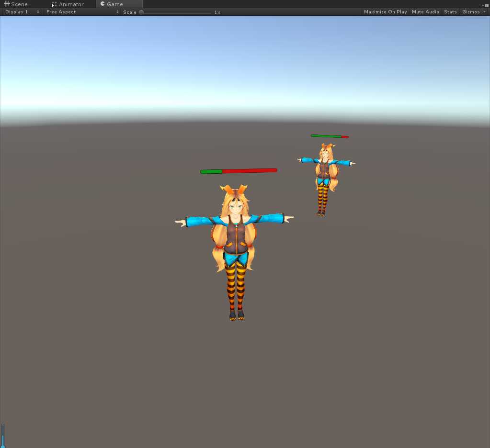Toggle Maximize On Play
490x448 pixels.
(385, 12)
